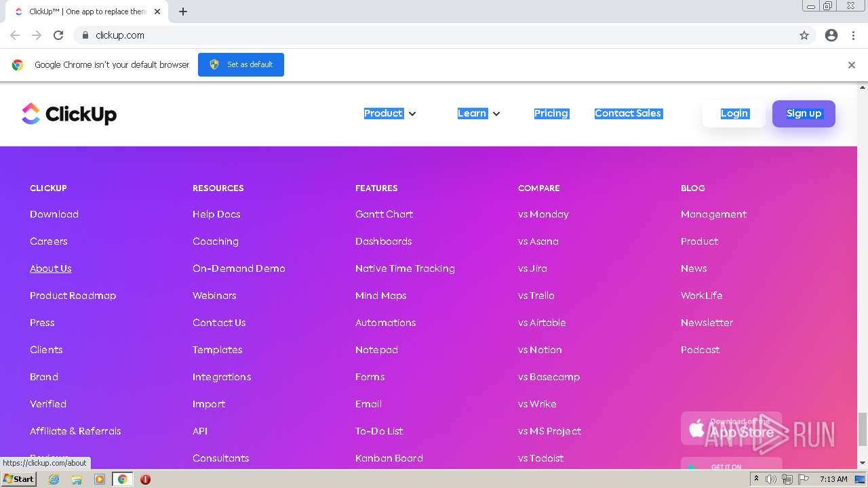The width and height of the screenshot is (868, 488).
Task: Close the ClickUp browser tab
Action: click(157, 12)
